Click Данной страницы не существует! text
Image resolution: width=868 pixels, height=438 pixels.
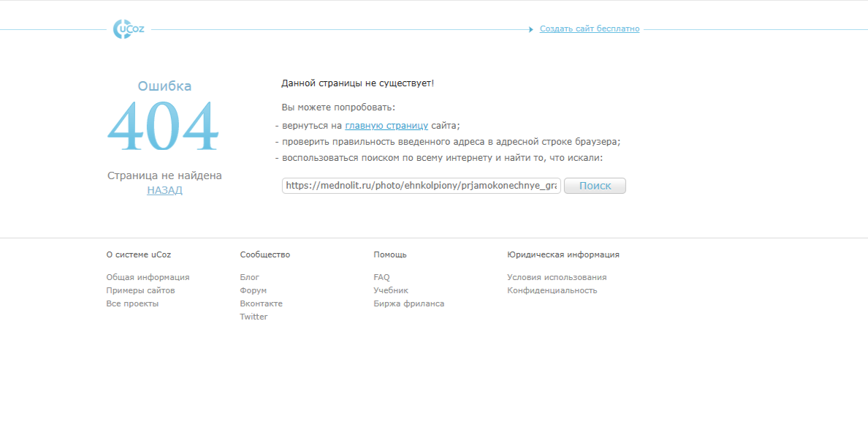click(x=357, y=83)
